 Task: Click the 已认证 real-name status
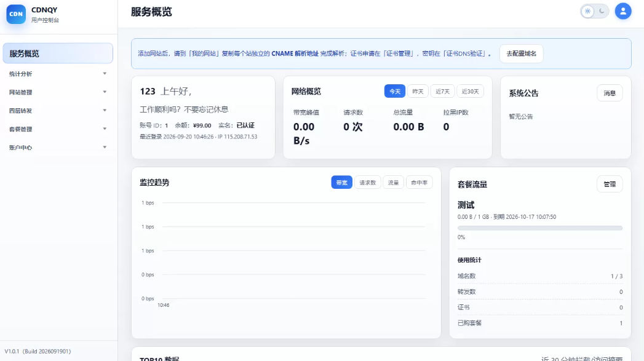tap(245, 125)
